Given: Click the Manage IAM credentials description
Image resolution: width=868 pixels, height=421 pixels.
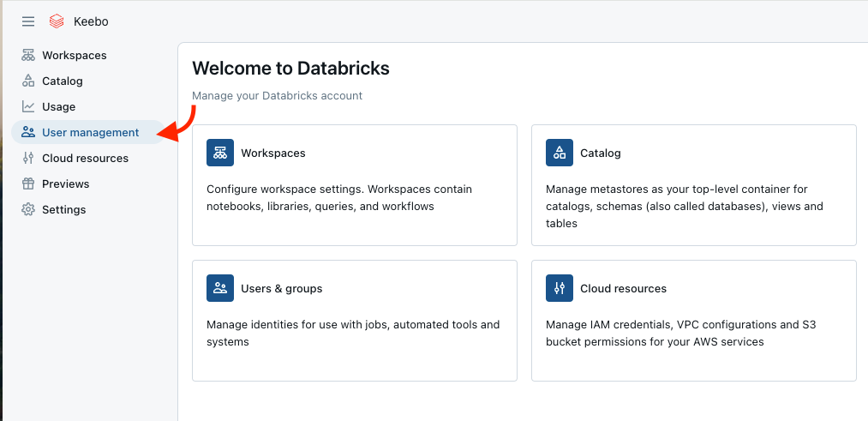Looking at the screenshot, I should 681,333.
